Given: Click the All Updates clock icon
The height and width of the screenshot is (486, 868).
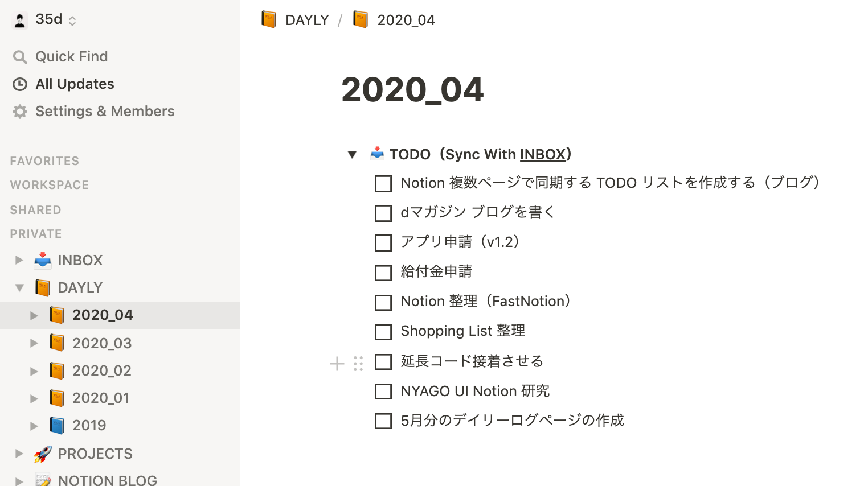Looking at the screenshot, I should tap(20, 84).
